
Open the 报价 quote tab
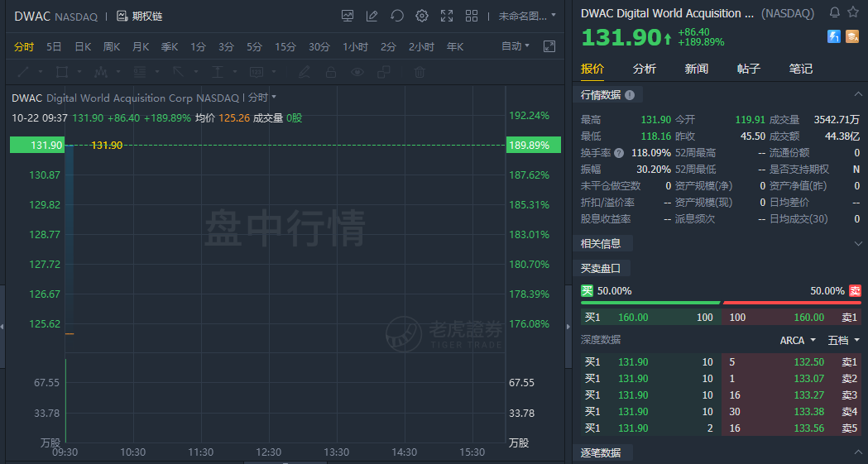(592, 69)
